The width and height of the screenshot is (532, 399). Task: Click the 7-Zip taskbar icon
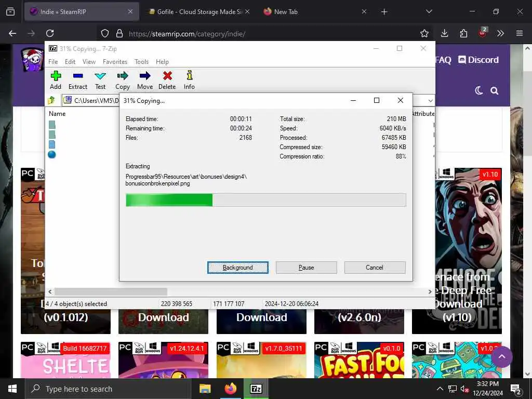tap(256, 389)
